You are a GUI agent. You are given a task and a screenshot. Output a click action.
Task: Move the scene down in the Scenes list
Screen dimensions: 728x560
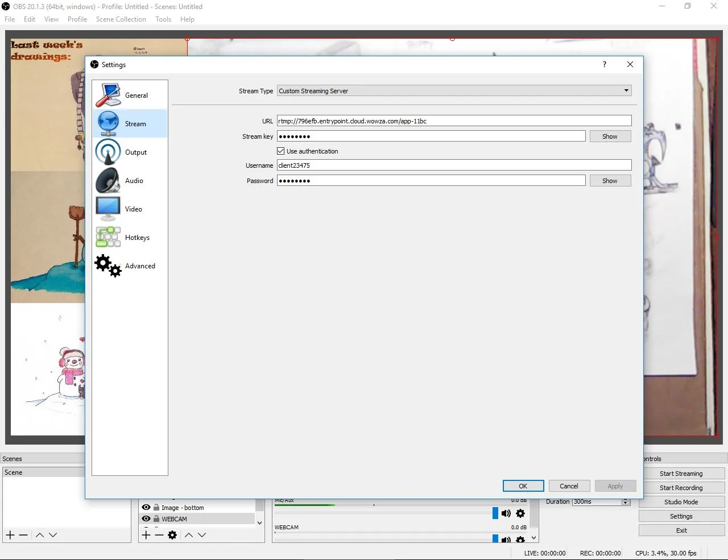[53, 535]
